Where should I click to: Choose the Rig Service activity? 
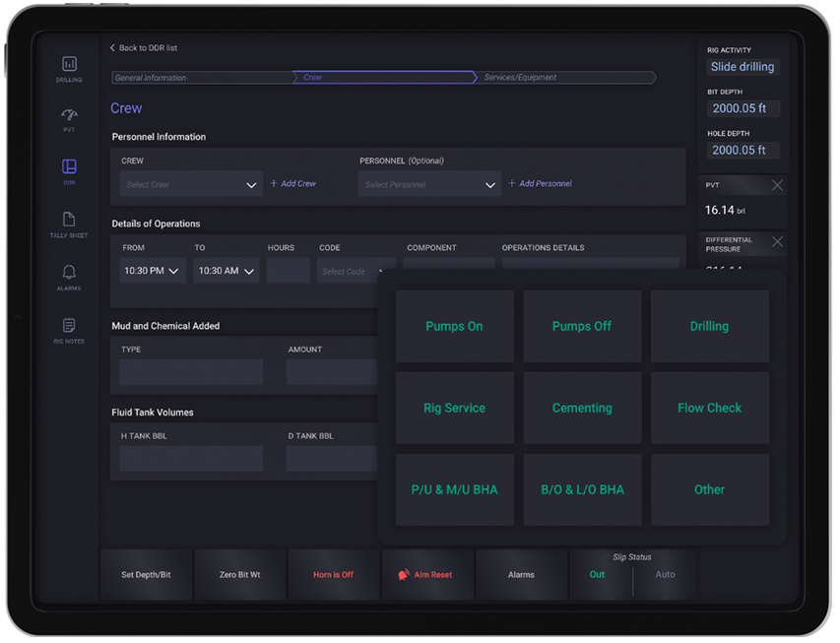[x=454, y=408]
